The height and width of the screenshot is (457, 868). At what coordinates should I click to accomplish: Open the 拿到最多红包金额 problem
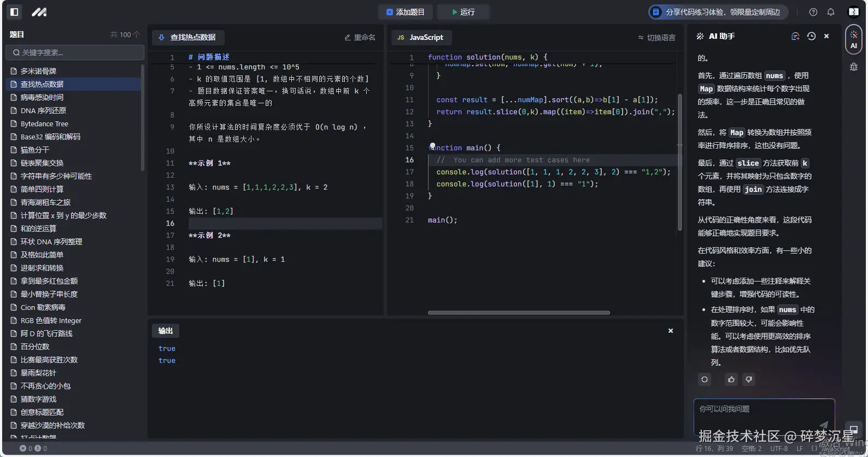tap(73, 281)
